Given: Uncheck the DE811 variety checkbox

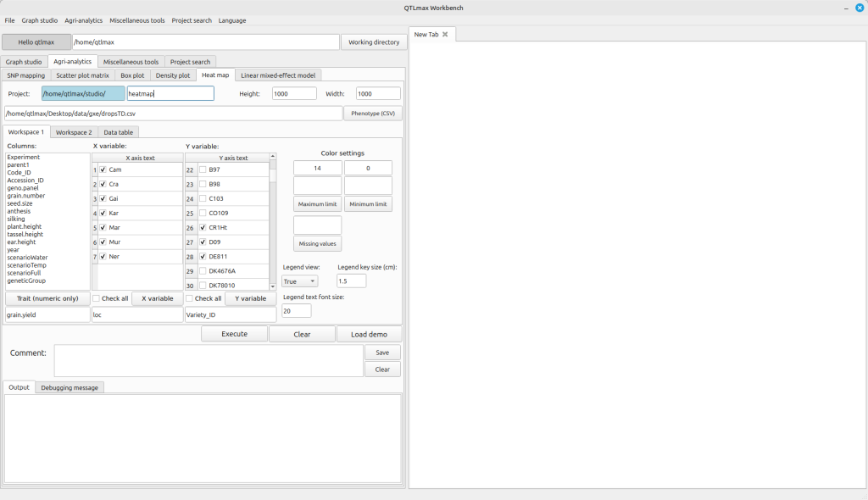Looking at the screenshot, I should pyautogui.click(x=203, y=257).
